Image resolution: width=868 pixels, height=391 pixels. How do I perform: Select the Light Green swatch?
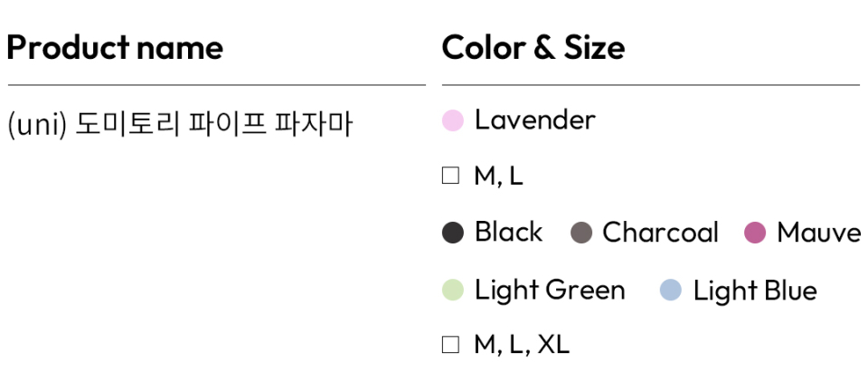coord(453,291)
